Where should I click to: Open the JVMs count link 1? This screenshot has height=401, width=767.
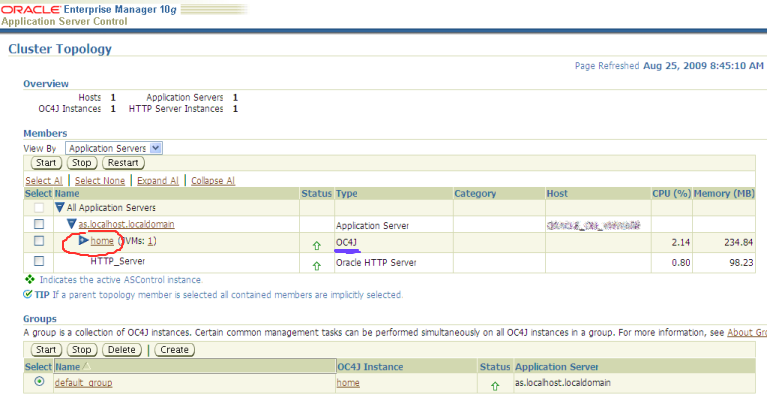pos(151,241)
